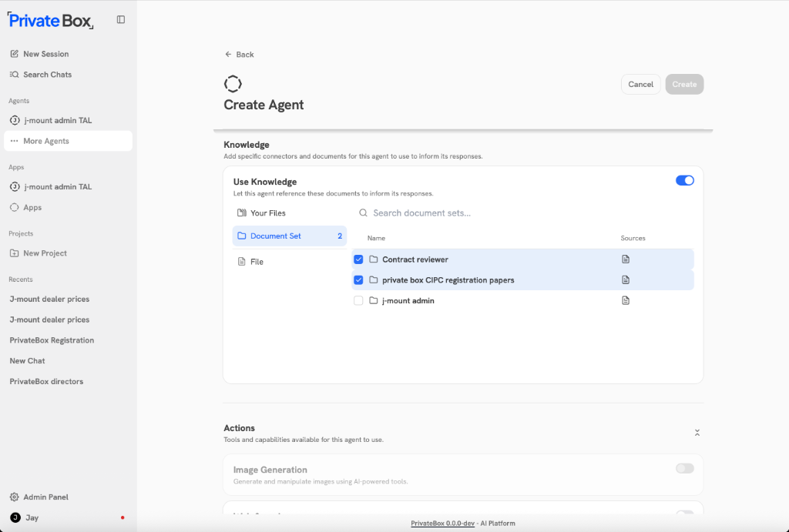The width and height of the screenshot is (789, 532).
Task: Open the Apps icon in the sidebar
Action: 13,207
